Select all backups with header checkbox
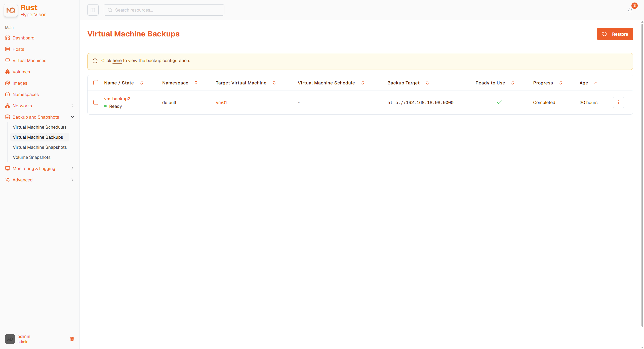This screenshot has width=644, height=349. tap(96, 83)
